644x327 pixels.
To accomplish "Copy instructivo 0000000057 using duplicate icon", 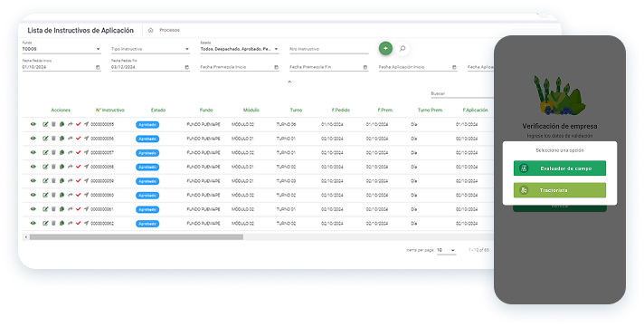I will [x=62, y=152].
